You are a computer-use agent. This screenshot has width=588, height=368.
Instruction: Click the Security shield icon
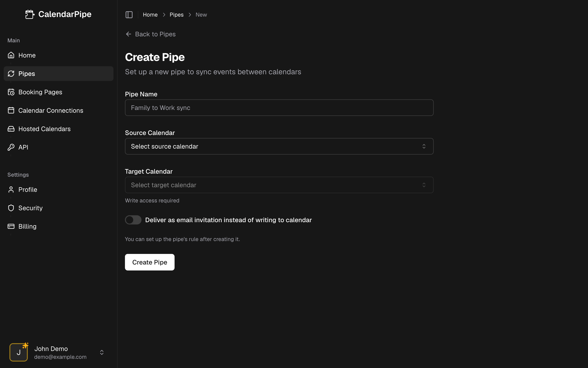[11, 208]
